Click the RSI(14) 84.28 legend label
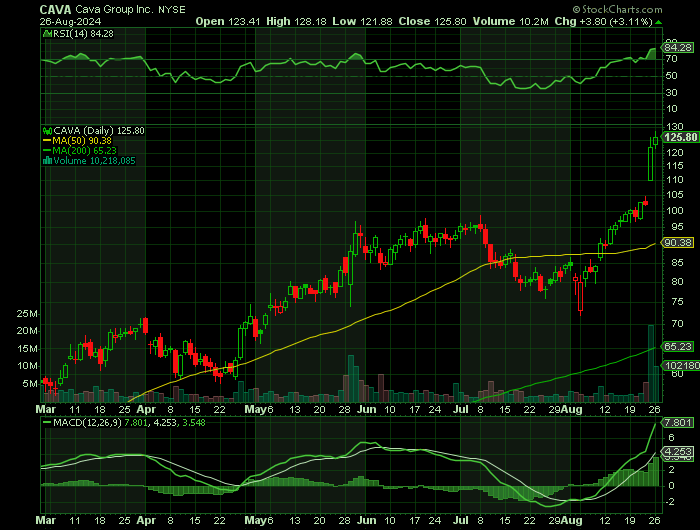 [83, 33]
